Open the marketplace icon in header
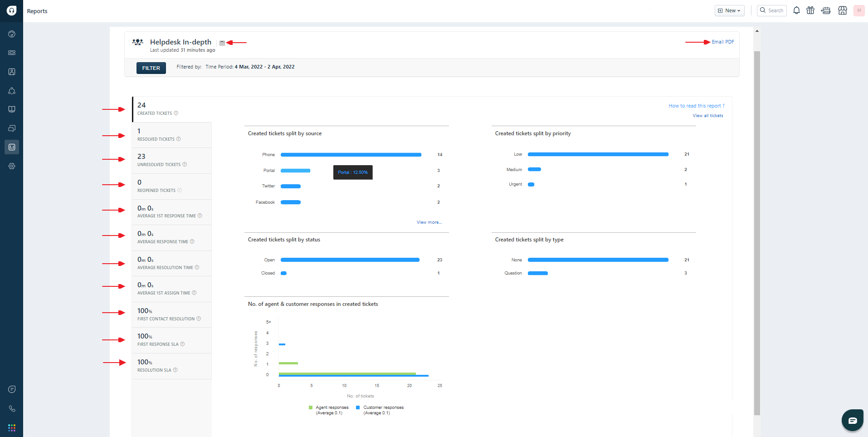868x437 pixels. point(843,10)
